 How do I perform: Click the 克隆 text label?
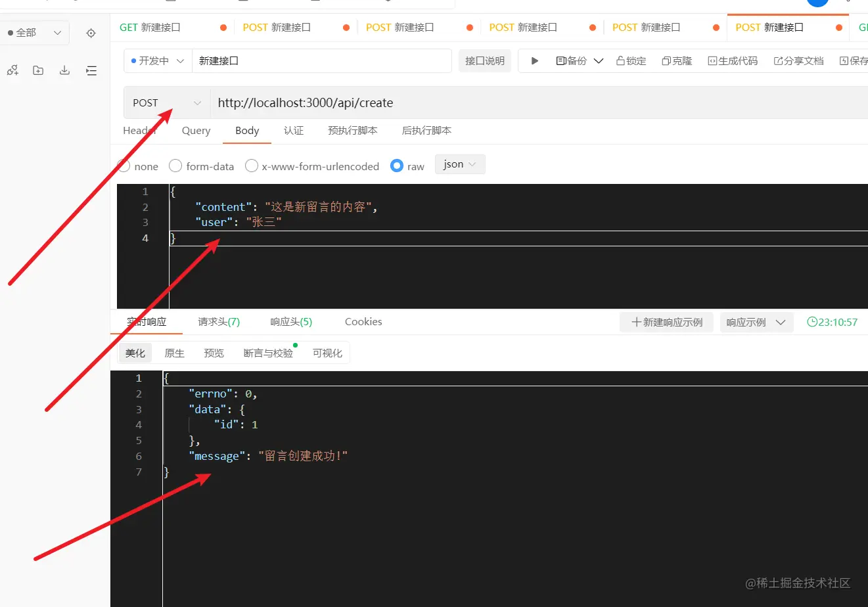(x=682, y=60)
